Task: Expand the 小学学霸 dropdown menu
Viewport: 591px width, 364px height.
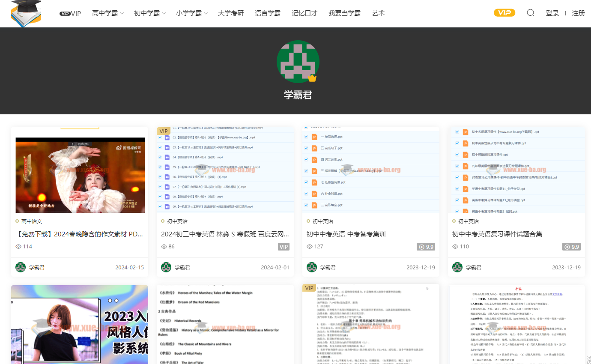Action: click(191, 13)
